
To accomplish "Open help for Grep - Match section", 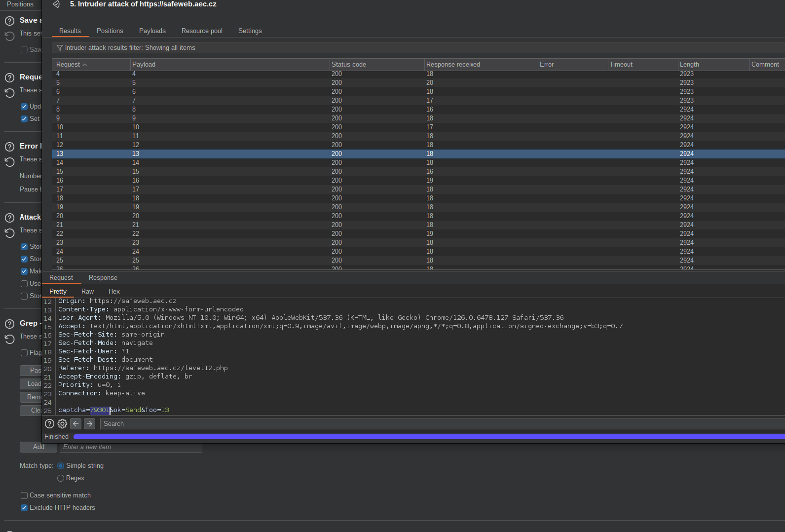I will tap(9, 324).
